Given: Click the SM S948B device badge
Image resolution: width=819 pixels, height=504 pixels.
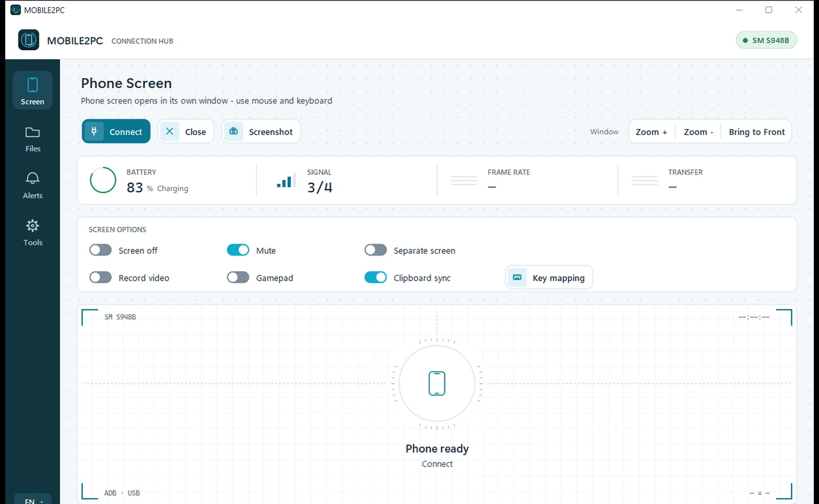Looking at the screenshot, I should tap(766, 40).
